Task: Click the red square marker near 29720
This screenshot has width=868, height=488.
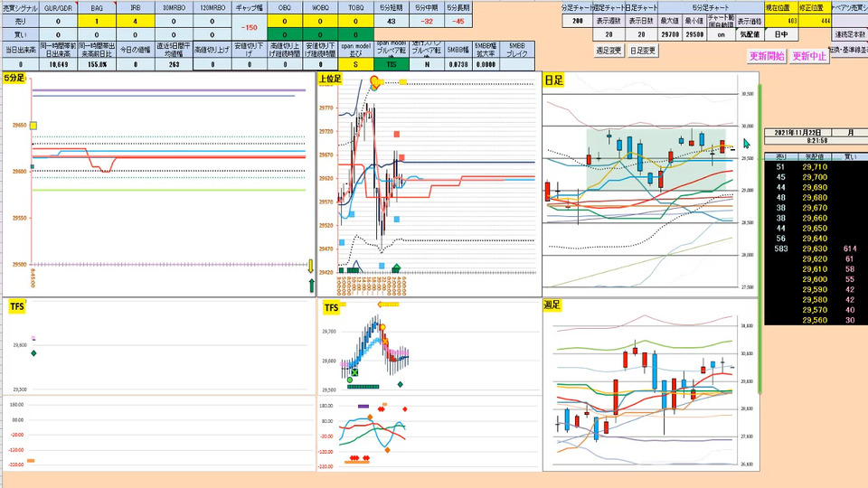Action: point(396,135)
